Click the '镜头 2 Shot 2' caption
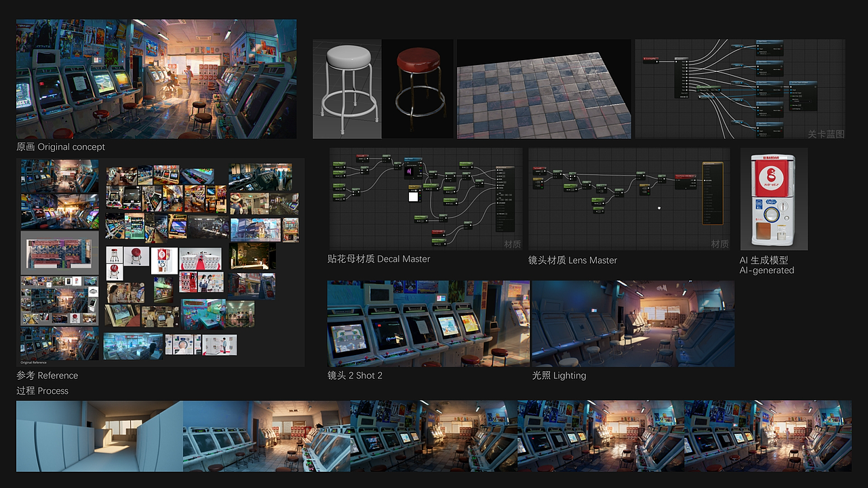868x488 pixels. (355, 375)
